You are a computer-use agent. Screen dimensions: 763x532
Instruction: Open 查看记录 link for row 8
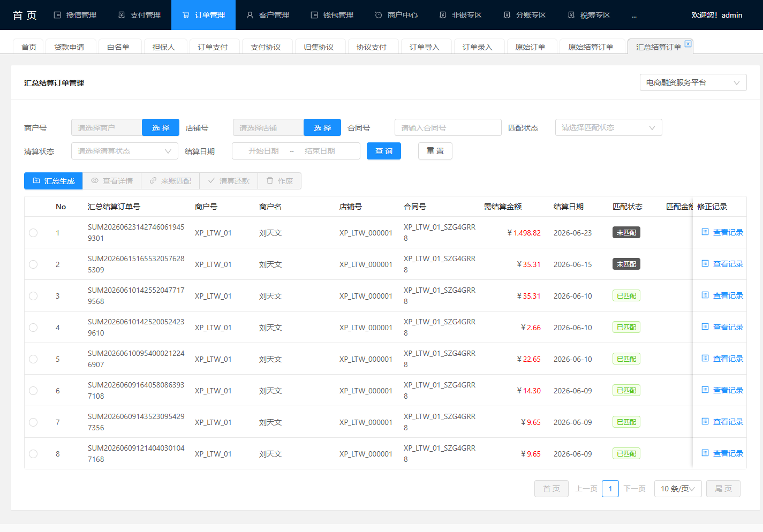(x=728, y=453)
